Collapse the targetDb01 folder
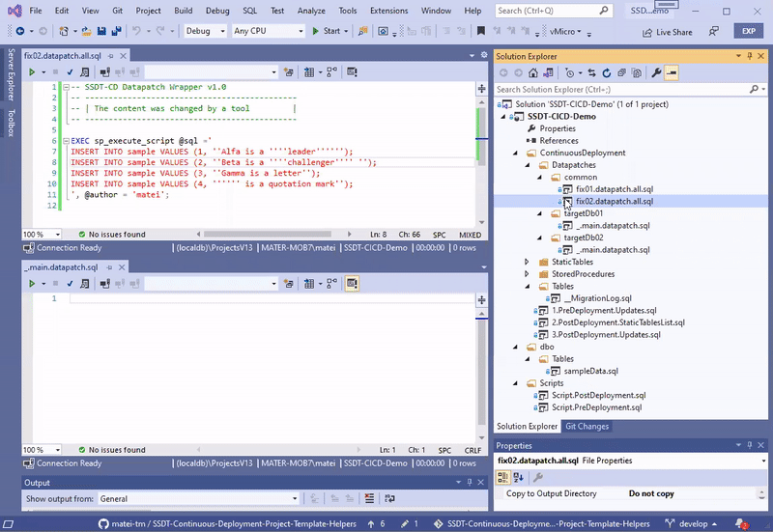 coord(539,213)
